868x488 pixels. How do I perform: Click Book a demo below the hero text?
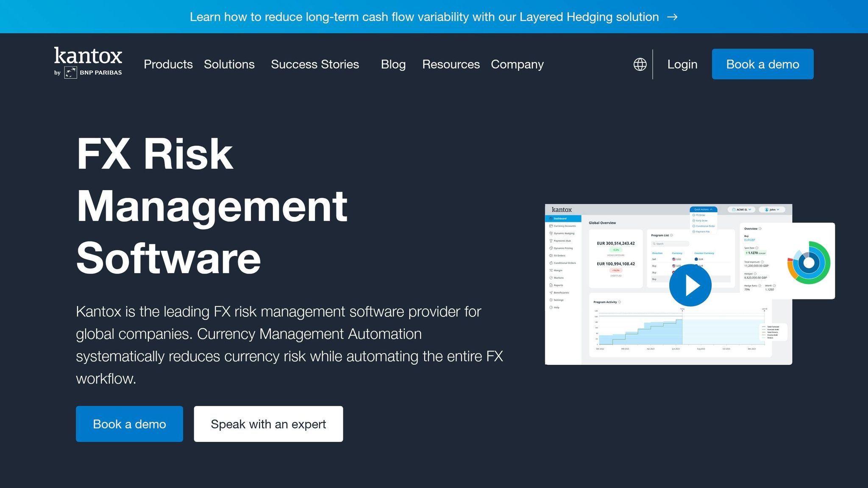[x=129, y=424]
